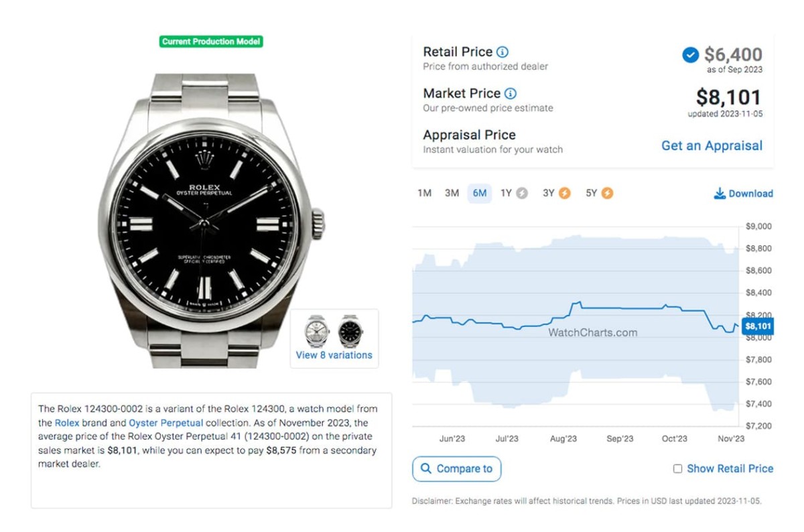Follow the Rolex brand link

tap(67, 423)
